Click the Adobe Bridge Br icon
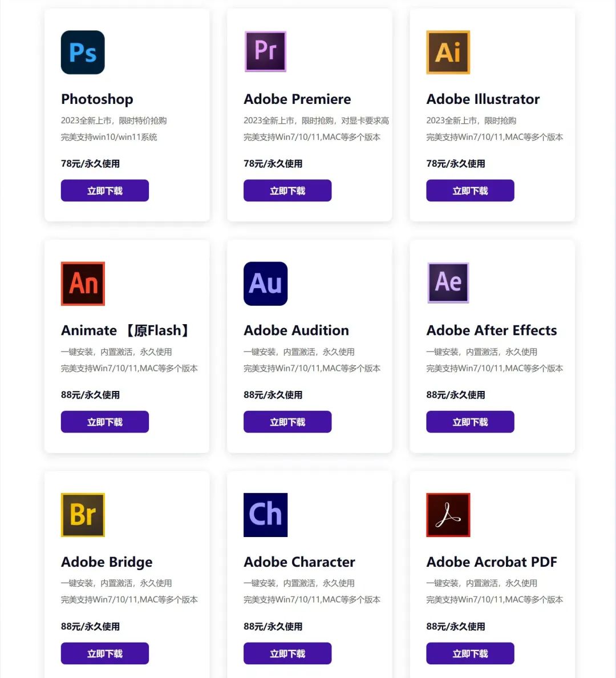Viewport: 616px width, 678px height. coord(83,515)
